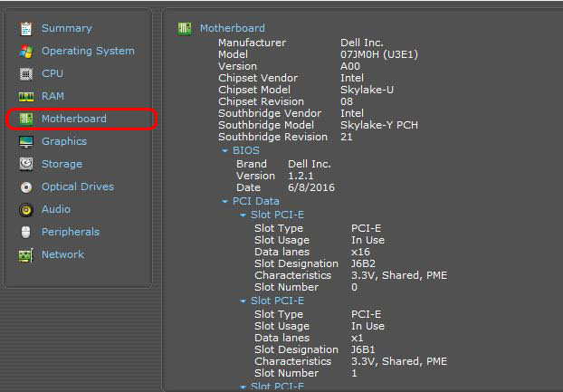Click the Manufacturer value Dell Inc.
563x392 pixels.
click(362, 43)
